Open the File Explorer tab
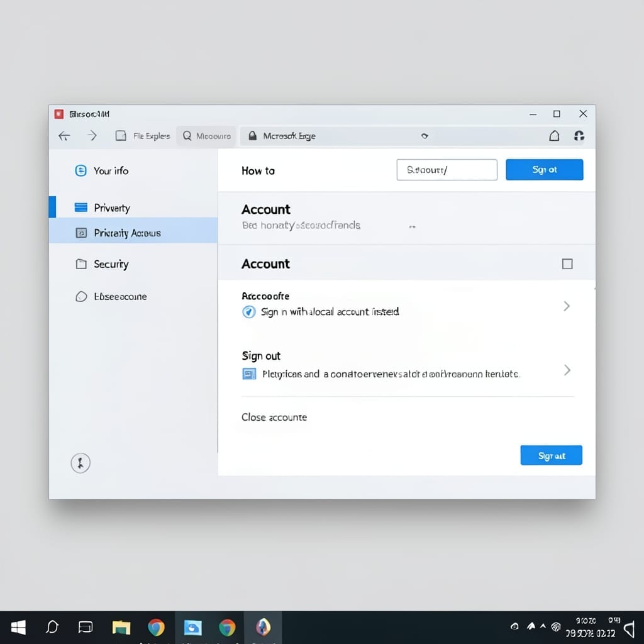 click(143, 136)
